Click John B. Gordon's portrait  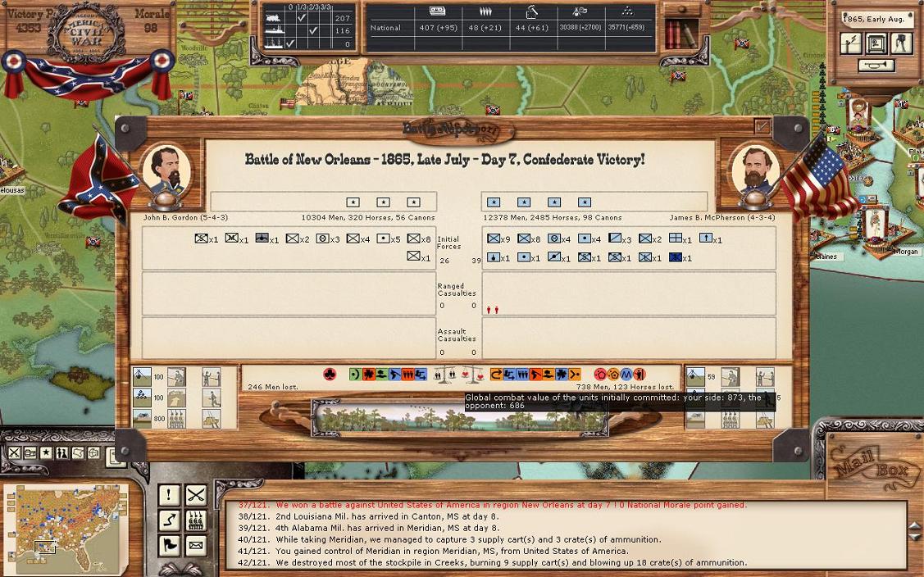point(166,170)
